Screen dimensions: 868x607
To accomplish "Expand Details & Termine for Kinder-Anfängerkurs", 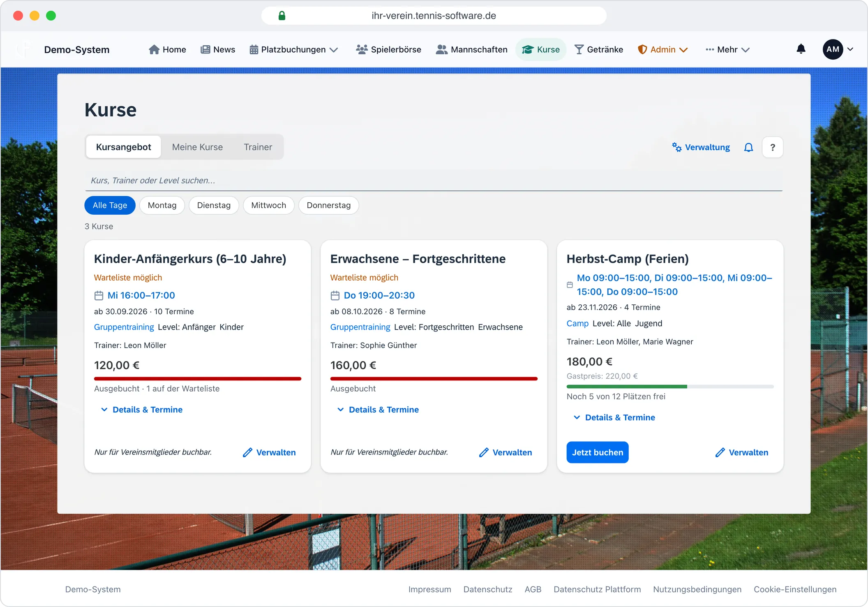I will [x=142, y=410].
